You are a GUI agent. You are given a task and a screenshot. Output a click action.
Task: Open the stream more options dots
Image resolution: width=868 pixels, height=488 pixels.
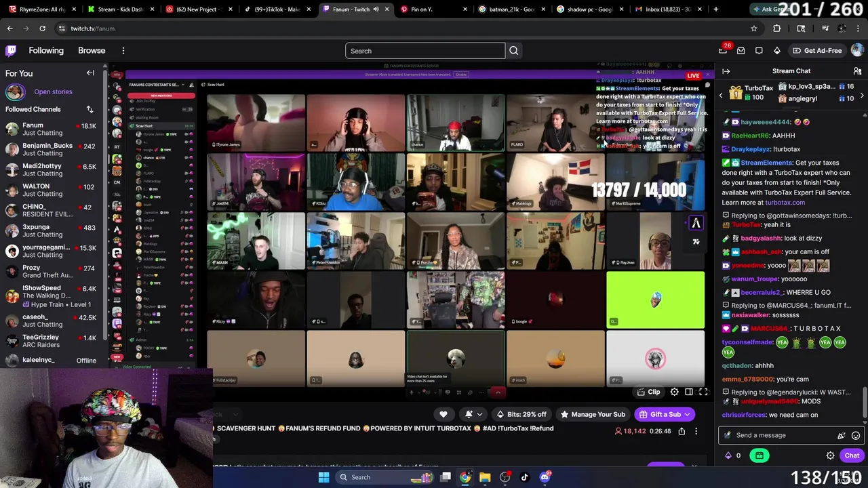coord(696,431)
